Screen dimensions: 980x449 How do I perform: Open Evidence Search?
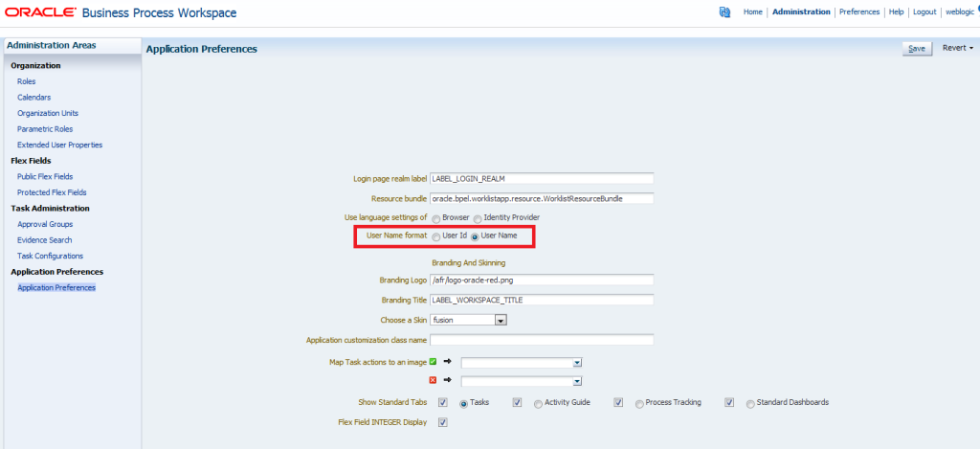[44, 239]
